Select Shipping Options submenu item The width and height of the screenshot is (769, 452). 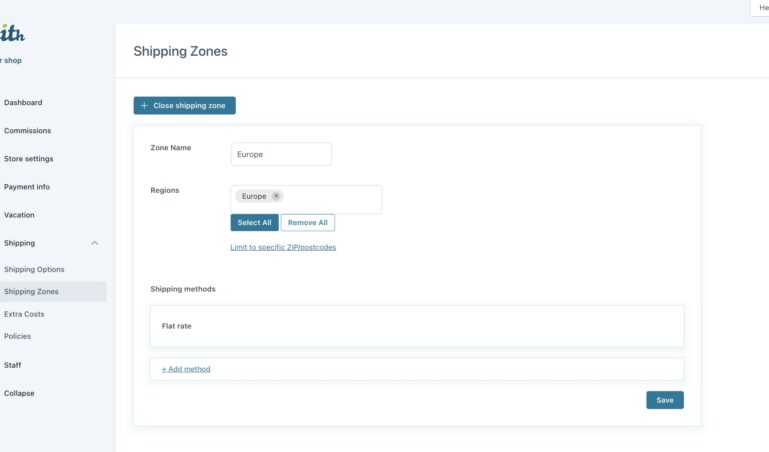34,270
